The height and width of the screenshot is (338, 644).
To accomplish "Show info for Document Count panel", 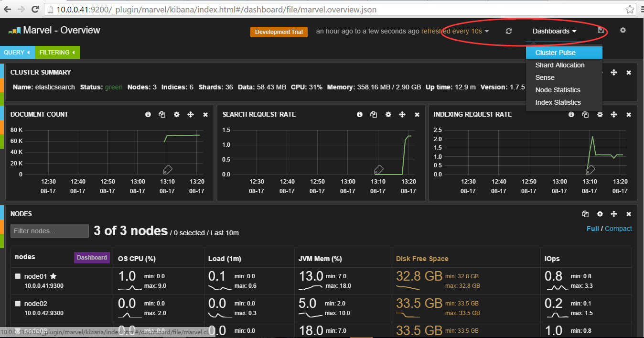I will pyautogui.click(x=148, y=115).
